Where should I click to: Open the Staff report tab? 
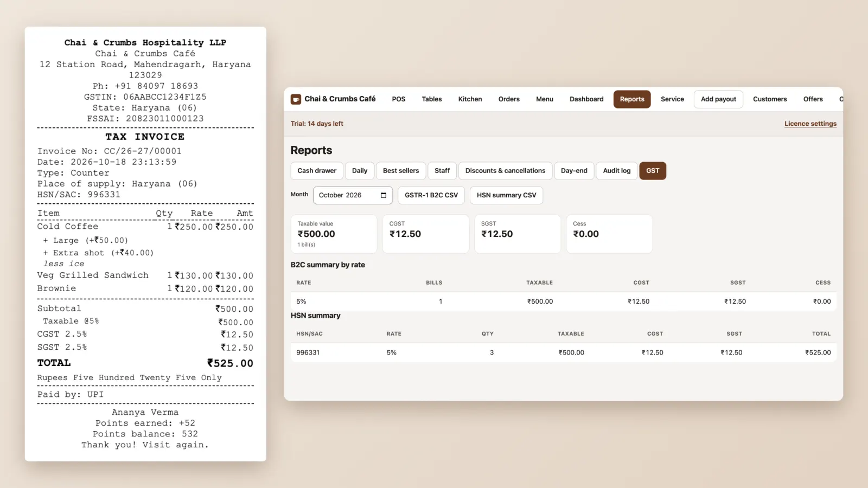point(442,171)
